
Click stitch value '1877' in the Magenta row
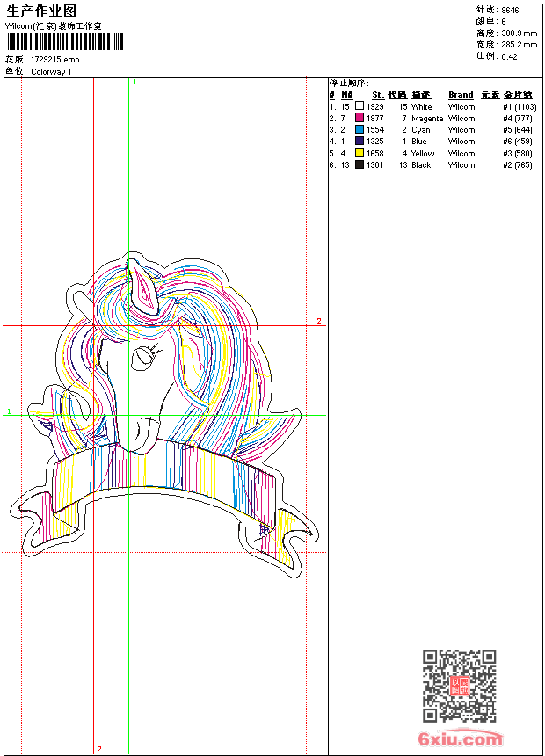tap(375, 119)
